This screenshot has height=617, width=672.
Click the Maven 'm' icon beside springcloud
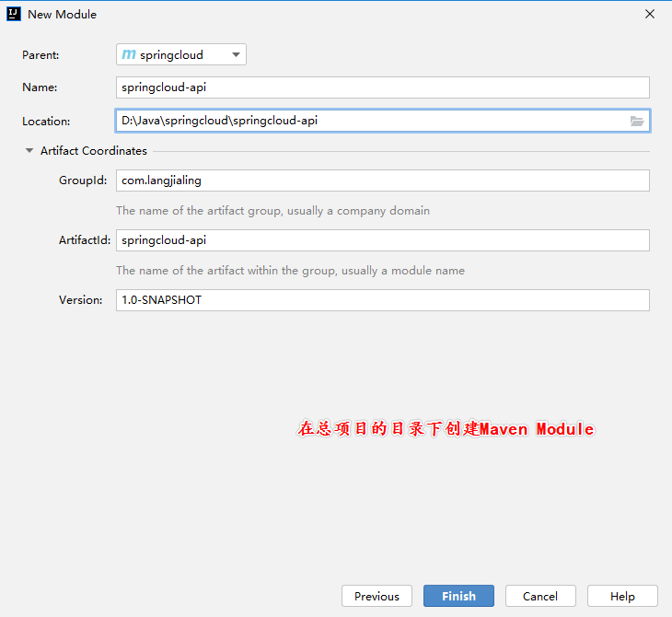pyautogui.click(x=129, y=54)
